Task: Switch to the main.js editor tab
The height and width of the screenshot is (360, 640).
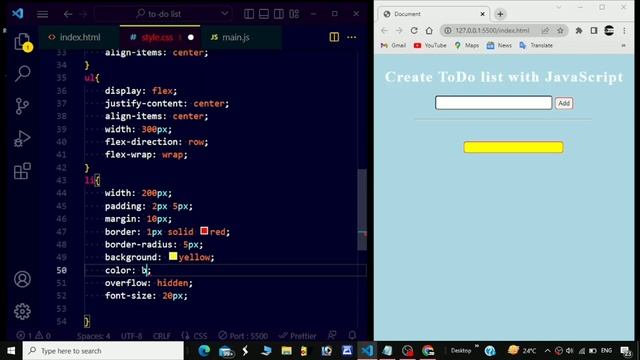Action: tap(241, 37)
